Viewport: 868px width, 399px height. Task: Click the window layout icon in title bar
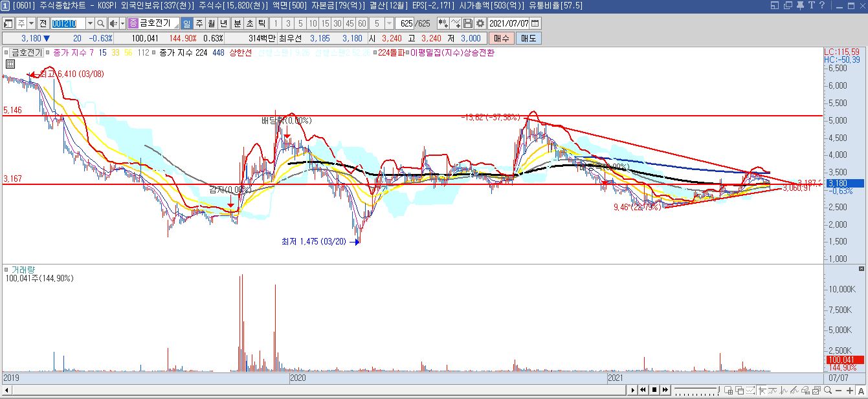(x=775, y=5)
